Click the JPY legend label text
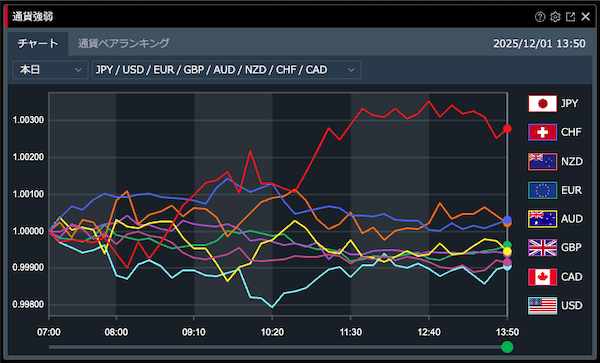This screenshot has height=363, width=600. 569,104
